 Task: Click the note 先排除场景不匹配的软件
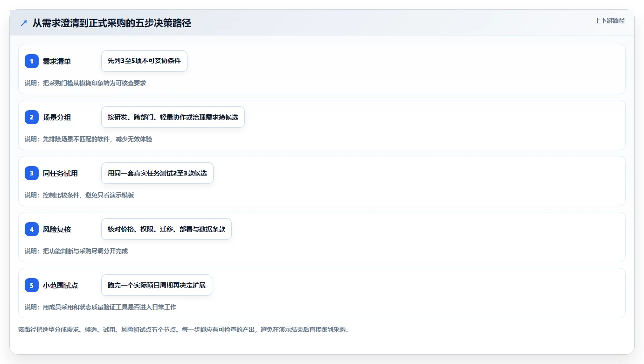(x=88, y=139)
